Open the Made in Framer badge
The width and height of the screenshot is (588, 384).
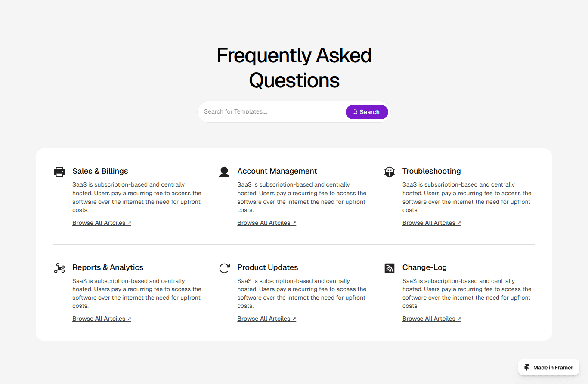point(549,368)
